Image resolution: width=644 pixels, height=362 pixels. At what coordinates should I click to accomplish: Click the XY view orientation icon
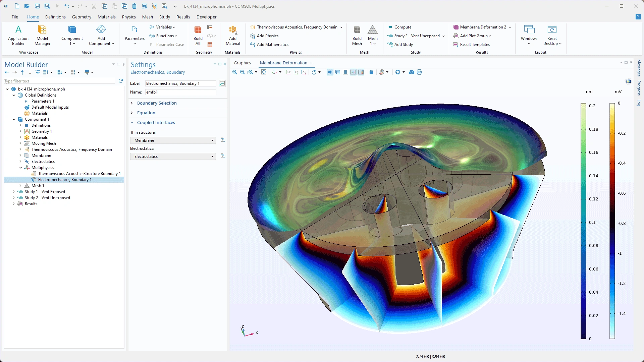288,72
